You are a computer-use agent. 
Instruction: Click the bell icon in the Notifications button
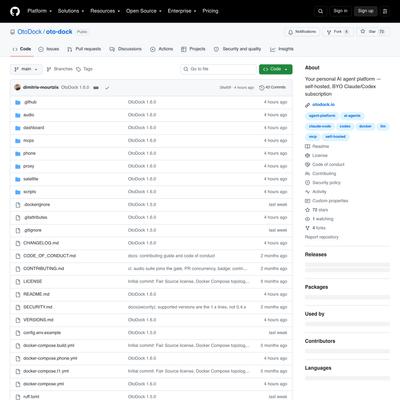290,32
